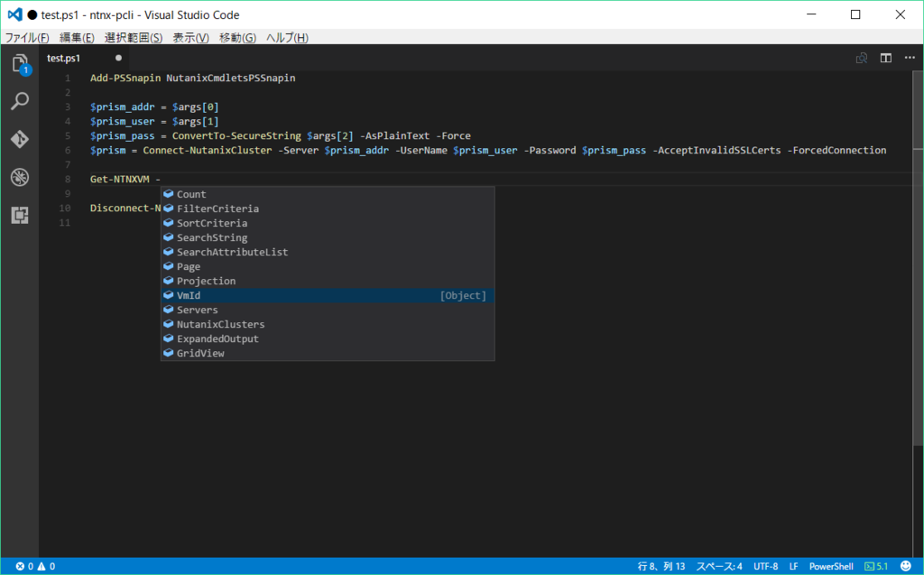Choose highlighted VmId suggestion
Viewport: 924px width, 575px height.
328,295
